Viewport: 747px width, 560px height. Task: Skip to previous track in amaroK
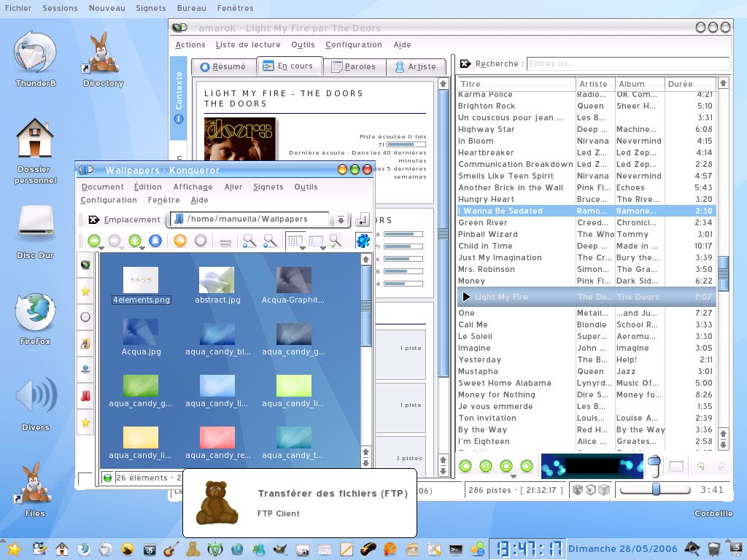(x=465, y=466)
